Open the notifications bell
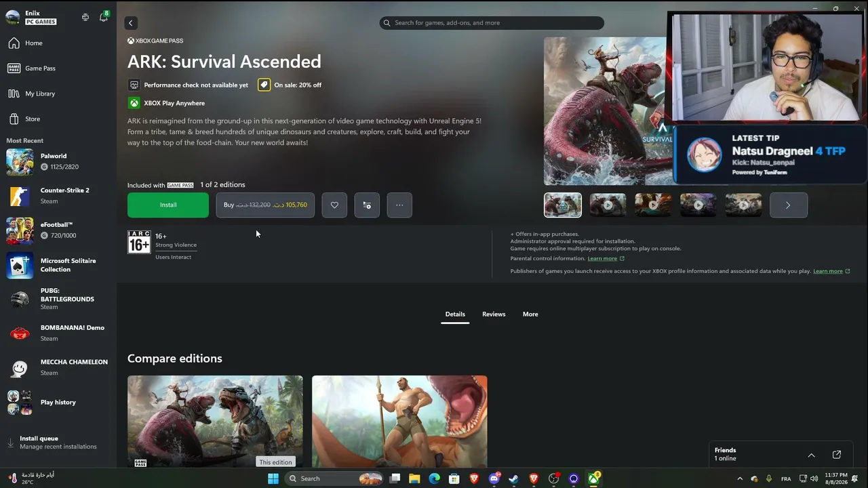 [104, 17]
